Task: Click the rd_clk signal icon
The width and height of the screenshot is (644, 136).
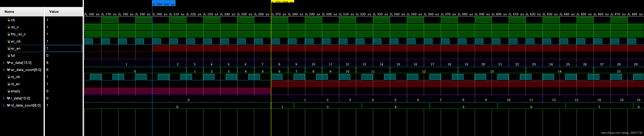Action: point(8,77)
